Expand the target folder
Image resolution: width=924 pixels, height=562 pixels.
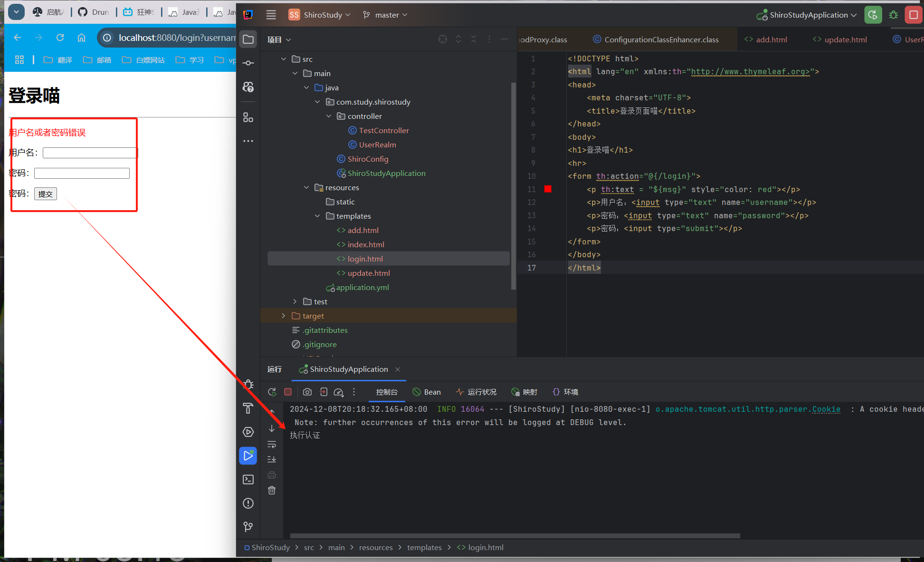coord(284,316)
